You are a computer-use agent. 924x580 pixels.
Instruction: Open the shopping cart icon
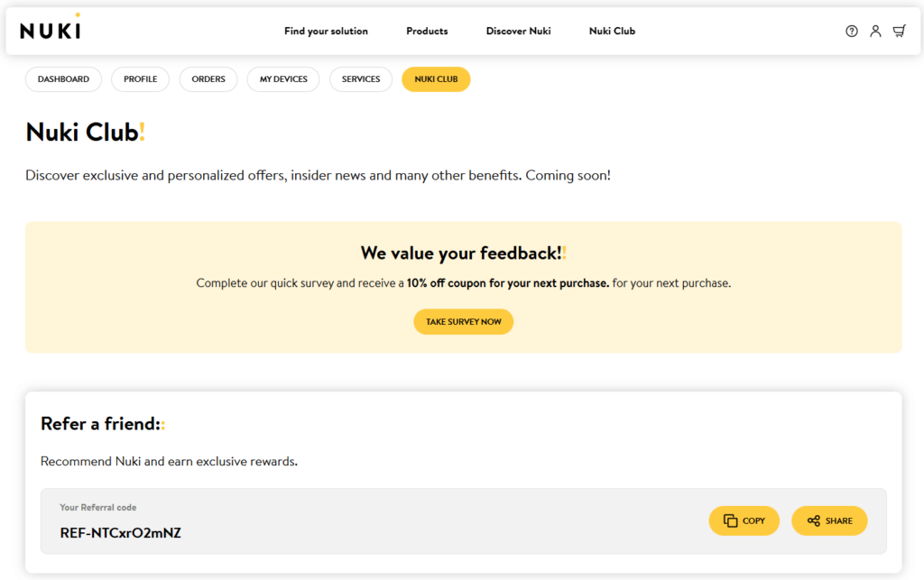pos(900,32)
